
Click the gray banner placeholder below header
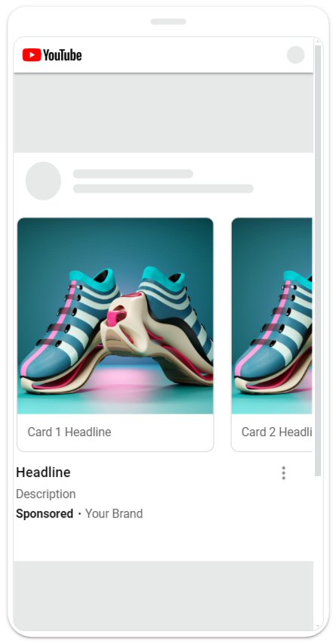pyautogui.click(x=163, y=113)
